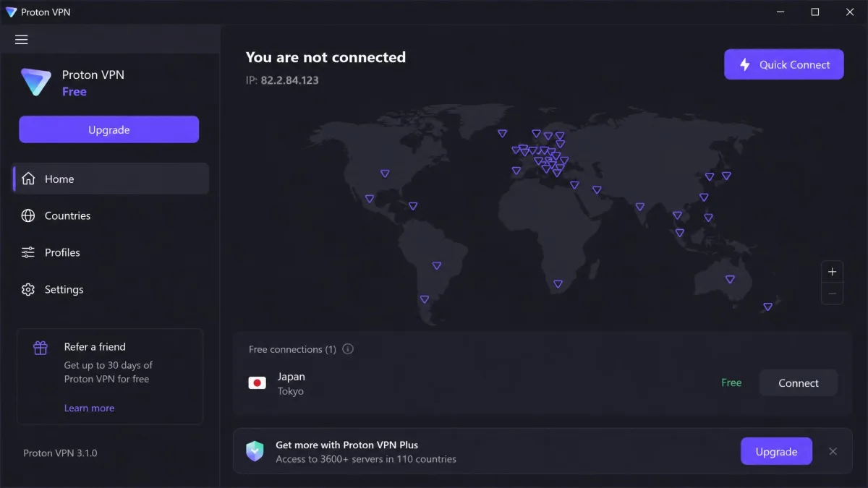Select the Brazil server marker on map

(436, 265)
